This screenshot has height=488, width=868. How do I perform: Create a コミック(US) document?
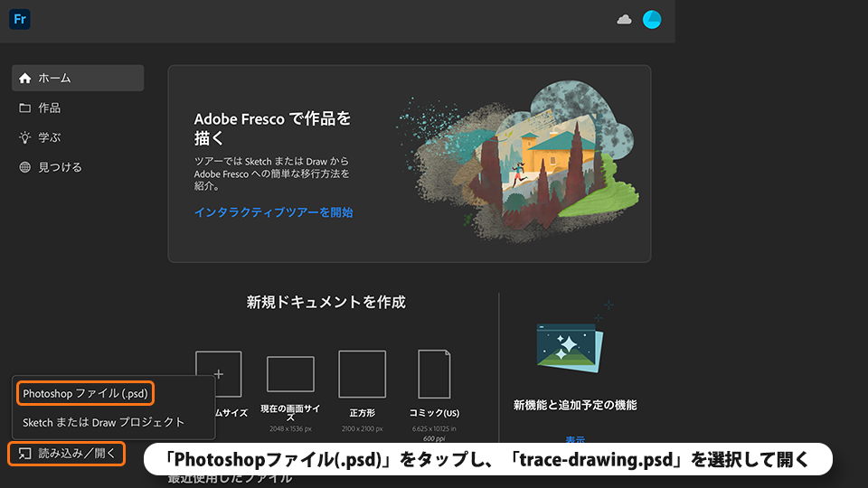[434, 374]
